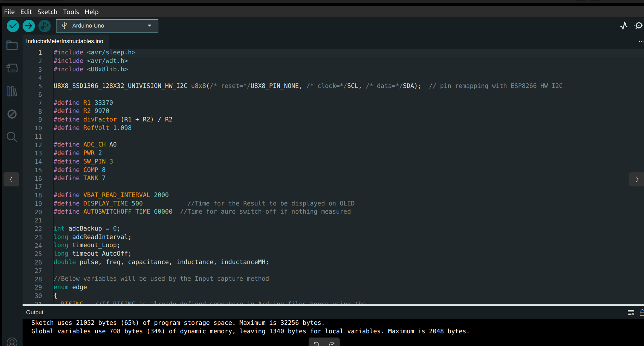Viewport: 644px width, 346px height.
Task: Expand the board list with the caret arrow
Action: click(x=150, y=25)
